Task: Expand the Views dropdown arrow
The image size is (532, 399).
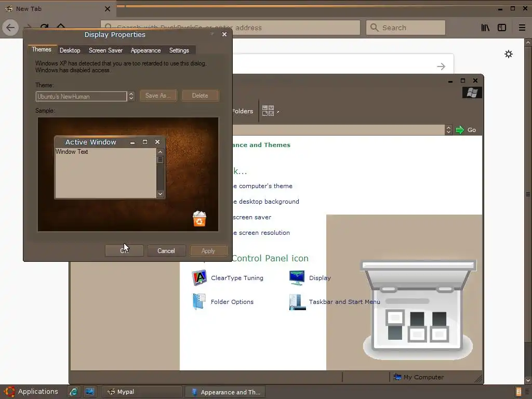Action: coord(278,112)
